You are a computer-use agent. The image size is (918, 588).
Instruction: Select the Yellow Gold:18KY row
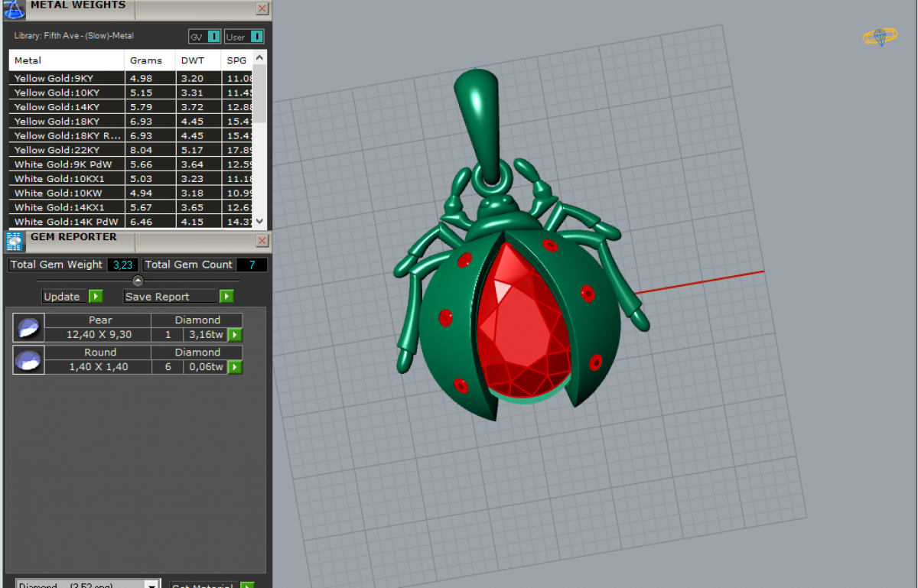pyautogui.click(x=66, y=122)
